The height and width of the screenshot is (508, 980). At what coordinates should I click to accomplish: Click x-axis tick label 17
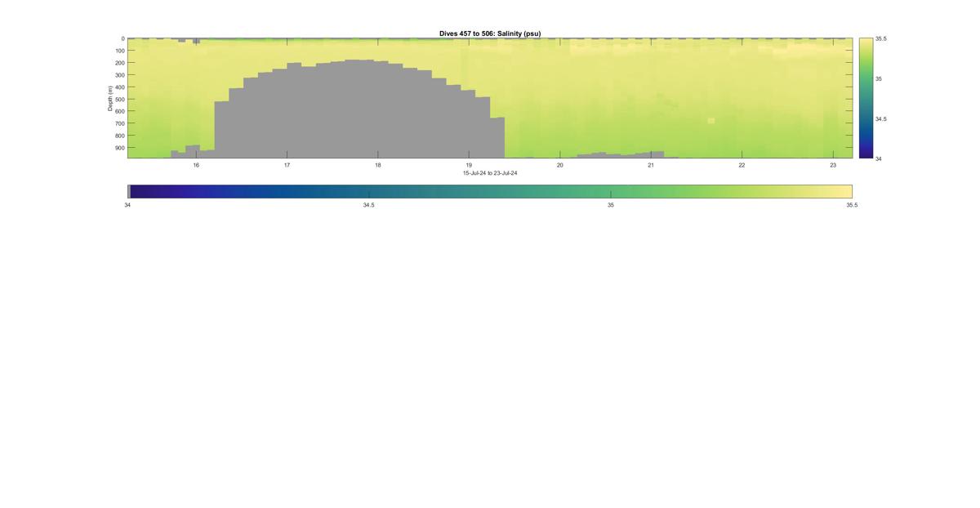(x=287, y=165)
